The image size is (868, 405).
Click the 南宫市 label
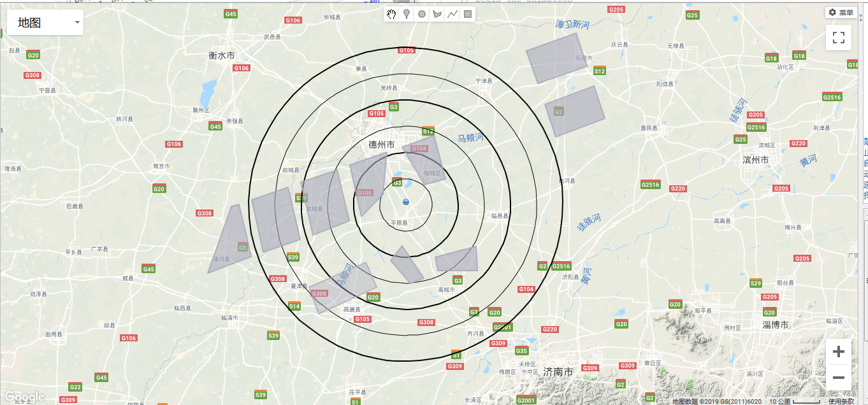point(161,166)
